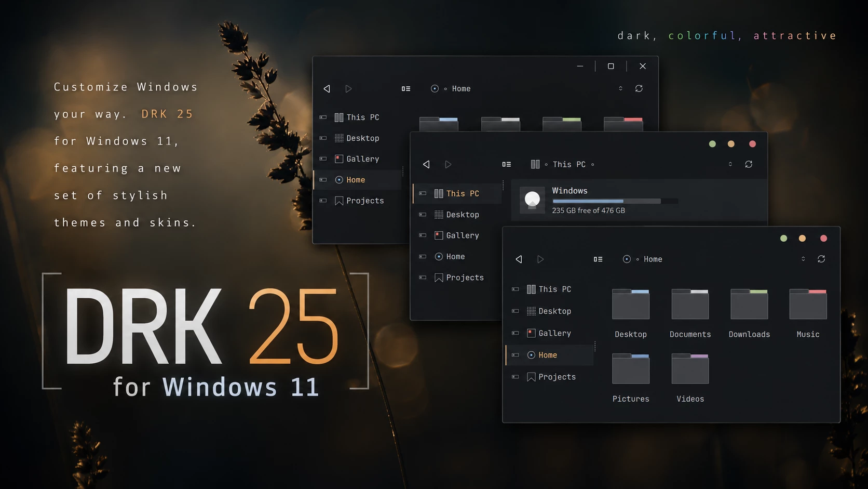Select Desktop in front window sidebar
The width and height of the screenshot is (868, 489).
(549, 311)
